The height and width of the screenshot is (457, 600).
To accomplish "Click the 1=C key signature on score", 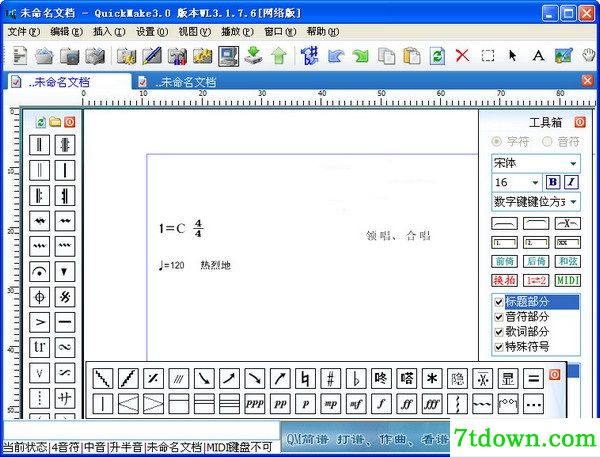I will [172, 228].
